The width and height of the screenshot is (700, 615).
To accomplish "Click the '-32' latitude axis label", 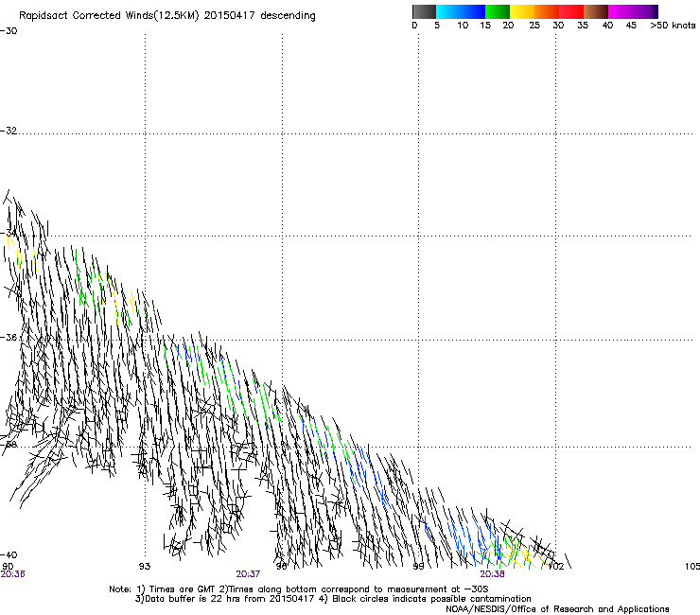I will [9, 131].
